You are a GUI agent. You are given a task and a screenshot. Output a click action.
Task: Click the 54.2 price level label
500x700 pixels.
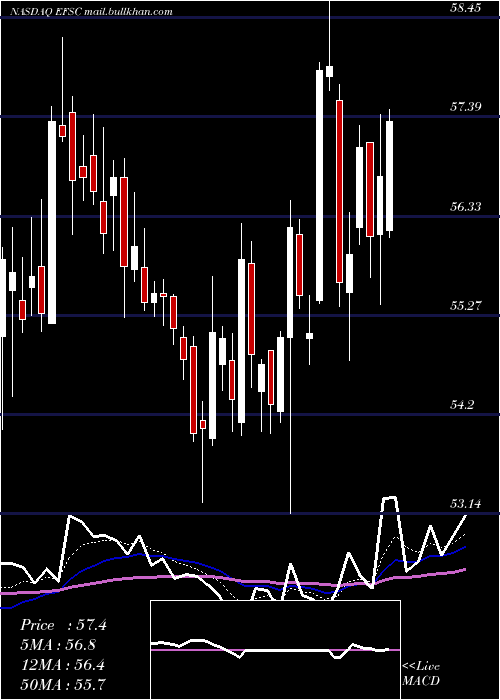tap(462, 405)
